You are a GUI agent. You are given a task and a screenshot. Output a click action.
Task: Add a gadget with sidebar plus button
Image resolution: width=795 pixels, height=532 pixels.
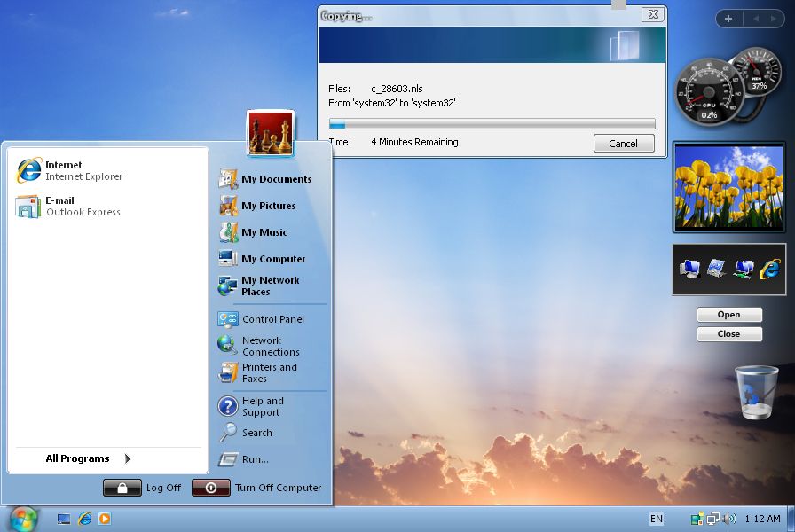(x=728, y=19)
